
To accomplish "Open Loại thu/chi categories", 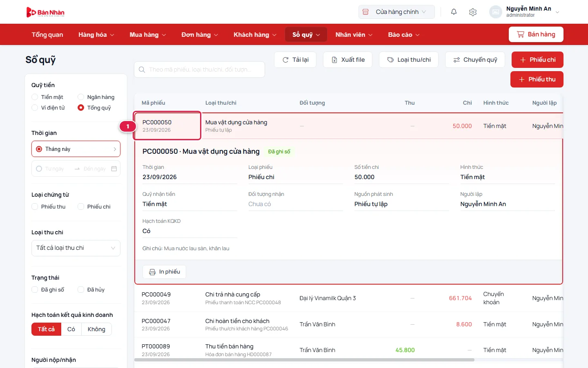I will (409, 60).
